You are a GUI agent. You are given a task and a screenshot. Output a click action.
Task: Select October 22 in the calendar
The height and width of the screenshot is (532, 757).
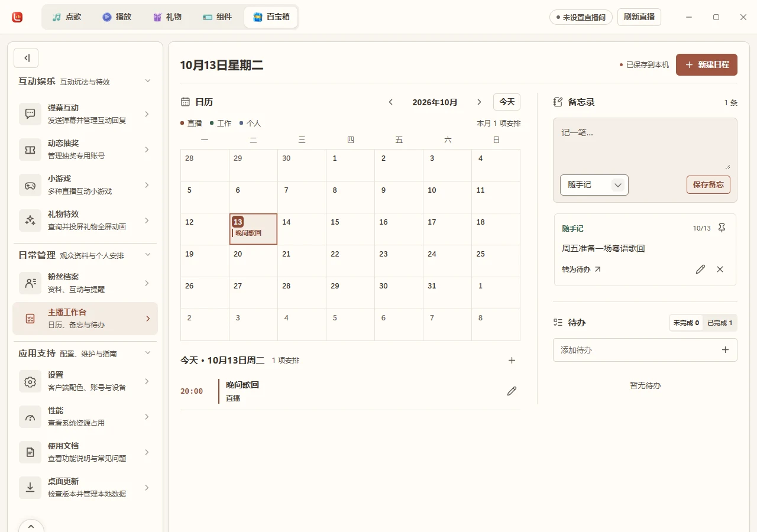tap(350, 261)
